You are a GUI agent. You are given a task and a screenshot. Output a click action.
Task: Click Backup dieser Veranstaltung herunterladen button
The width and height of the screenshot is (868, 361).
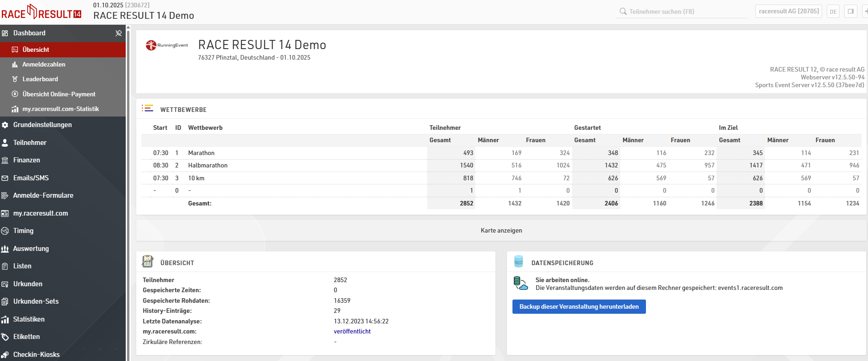(x=579, y=307)
